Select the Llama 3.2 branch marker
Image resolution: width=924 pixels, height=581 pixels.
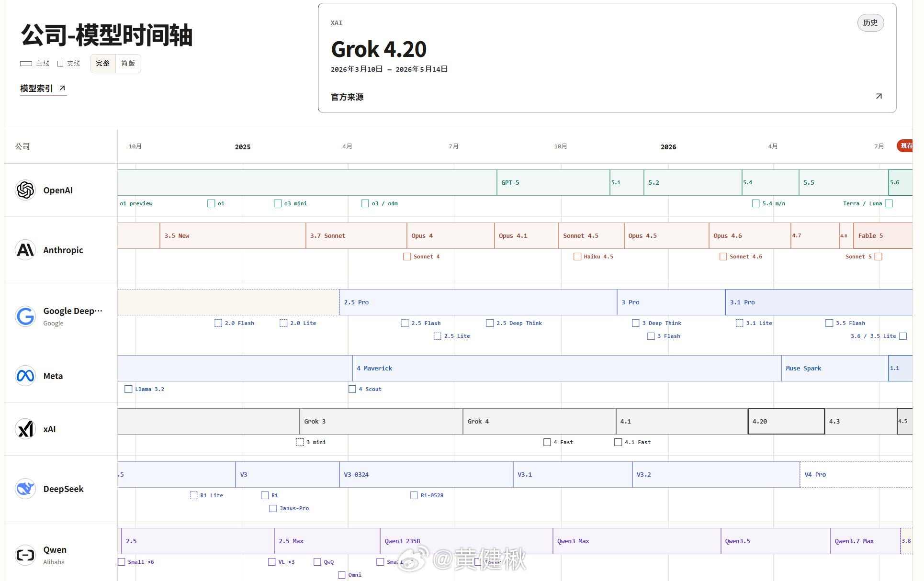click(x=128, y=389)
